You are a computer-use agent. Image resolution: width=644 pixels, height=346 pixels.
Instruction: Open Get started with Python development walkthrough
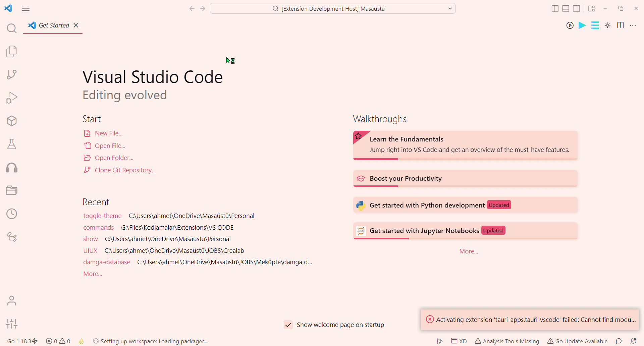click(x=465, y=205)
